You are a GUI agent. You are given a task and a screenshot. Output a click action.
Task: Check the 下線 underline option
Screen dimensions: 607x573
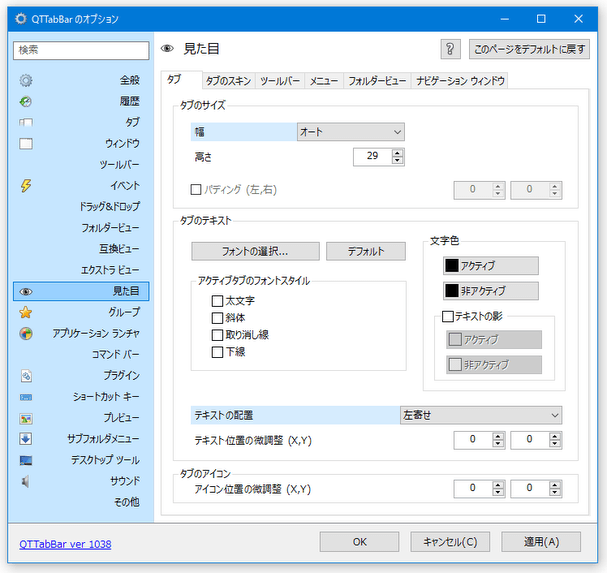[x=217, y=352]
